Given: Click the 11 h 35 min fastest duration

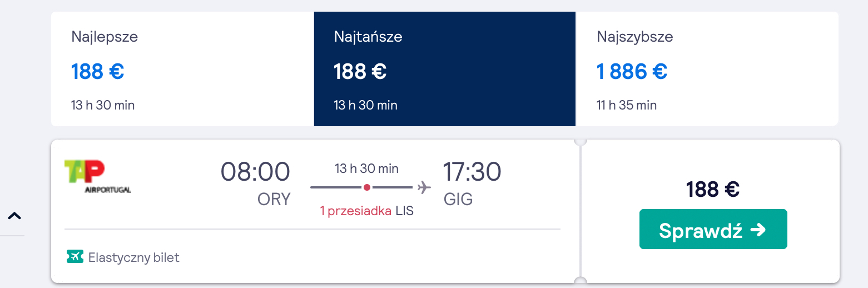Looking at the screenshot, I should [627, 105].
